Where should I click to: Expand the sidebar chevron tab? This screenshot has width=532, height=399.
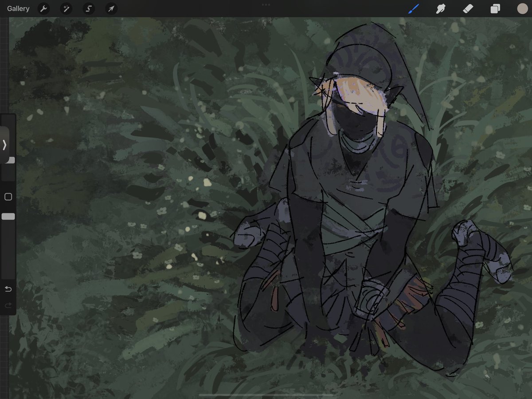tap(4, 145)
